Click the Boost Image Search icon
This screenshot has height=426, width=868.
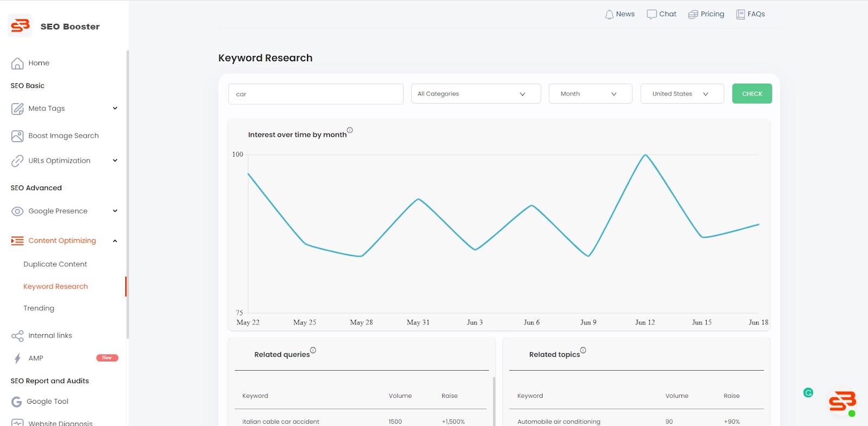[x=17, y=136]
